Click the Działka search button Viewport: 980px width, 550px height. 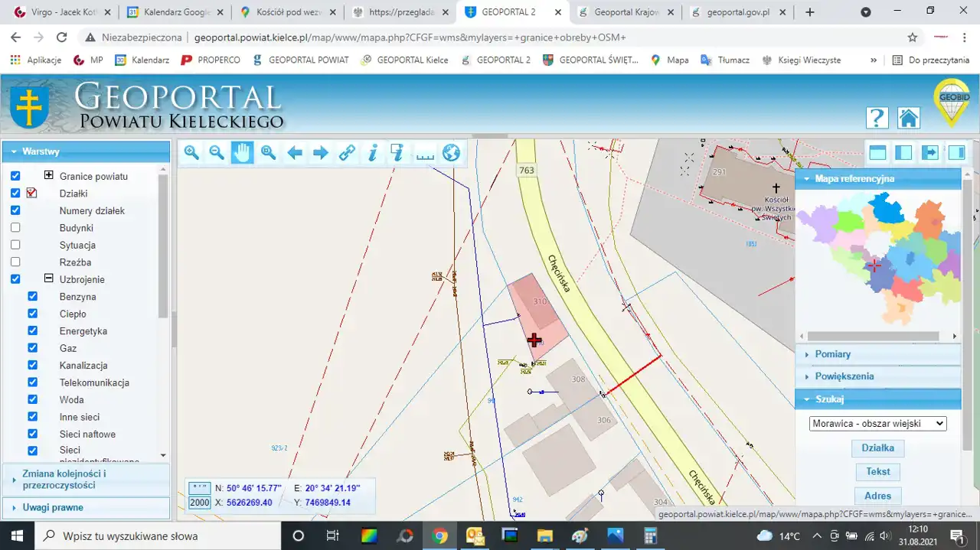coord(877,448)
